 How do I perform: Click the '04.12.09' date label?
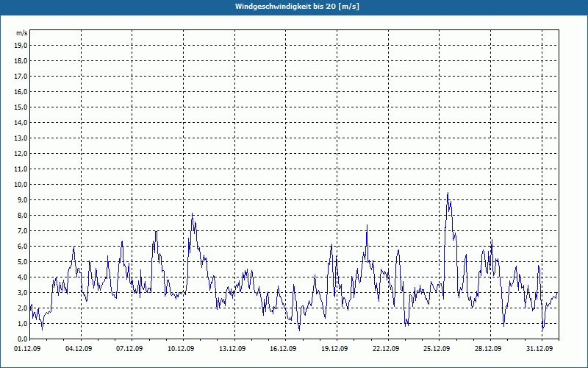(79, 349)
